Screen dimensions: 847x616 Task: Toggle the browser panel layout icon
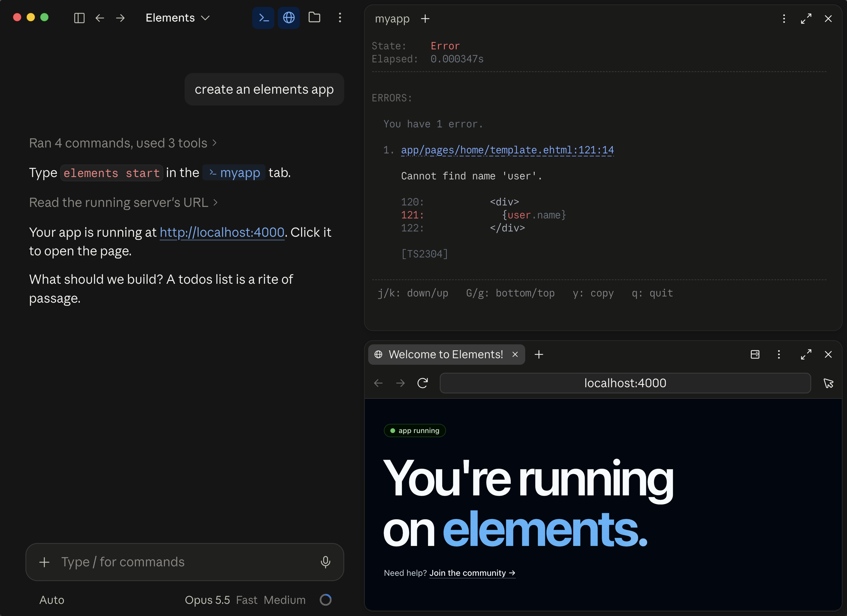(x=755, y=354)
